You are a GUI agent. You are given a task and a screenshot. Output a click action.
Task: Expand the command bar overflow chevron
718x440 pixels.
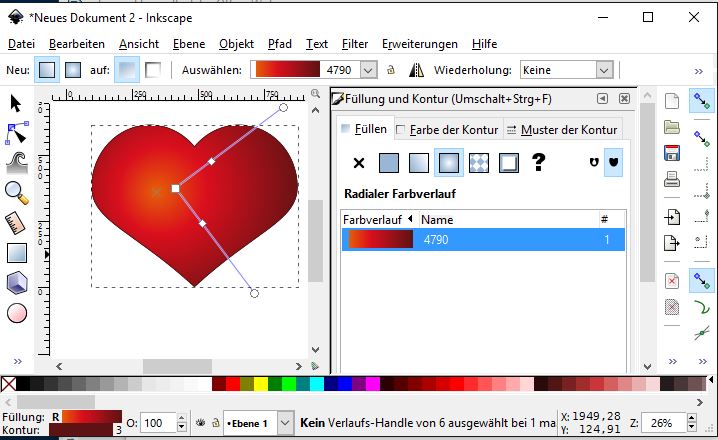point(672,361)
